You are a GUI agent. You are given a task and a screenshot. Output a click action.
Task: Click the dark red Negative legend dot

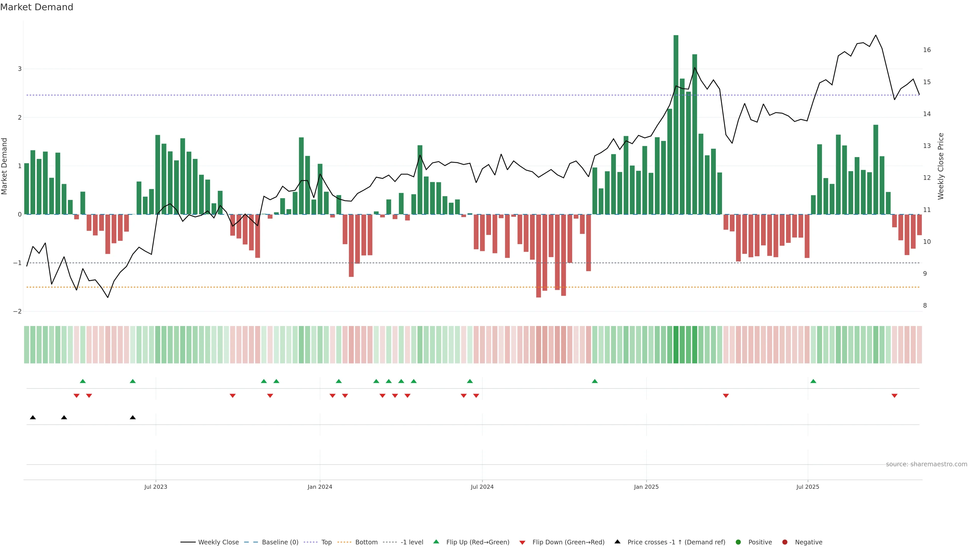coord(785,542)
